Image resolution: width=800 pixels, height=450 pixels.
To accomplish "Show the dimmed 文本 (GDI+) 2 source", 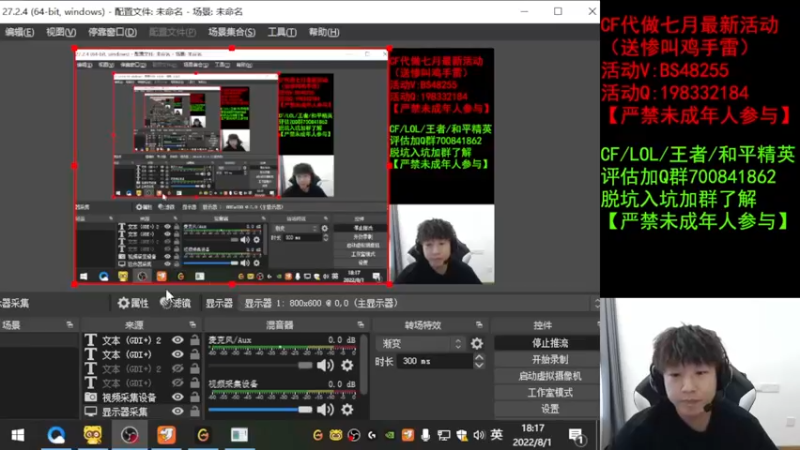I will (x=177, y=368).
